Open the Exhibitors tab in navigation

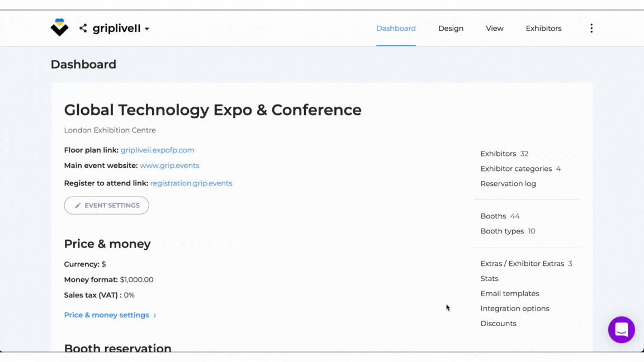point(543,28)
